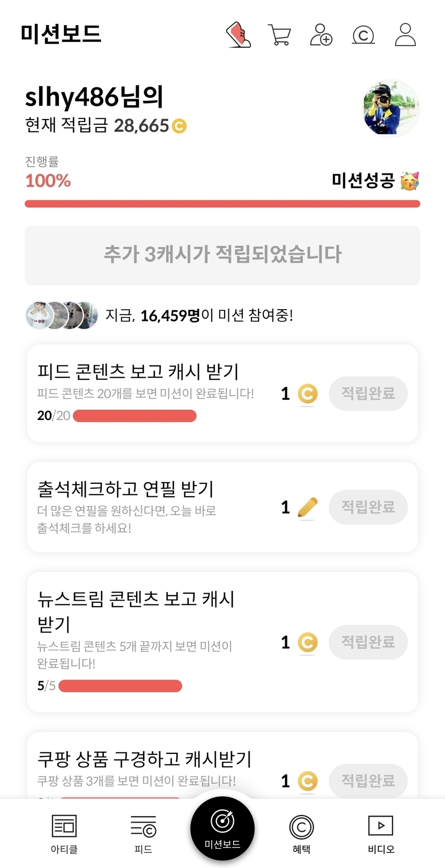Viewport: 445px width, 868px height.
Task: Tap the pencil reward icon
Action: [x=307, y=507]
